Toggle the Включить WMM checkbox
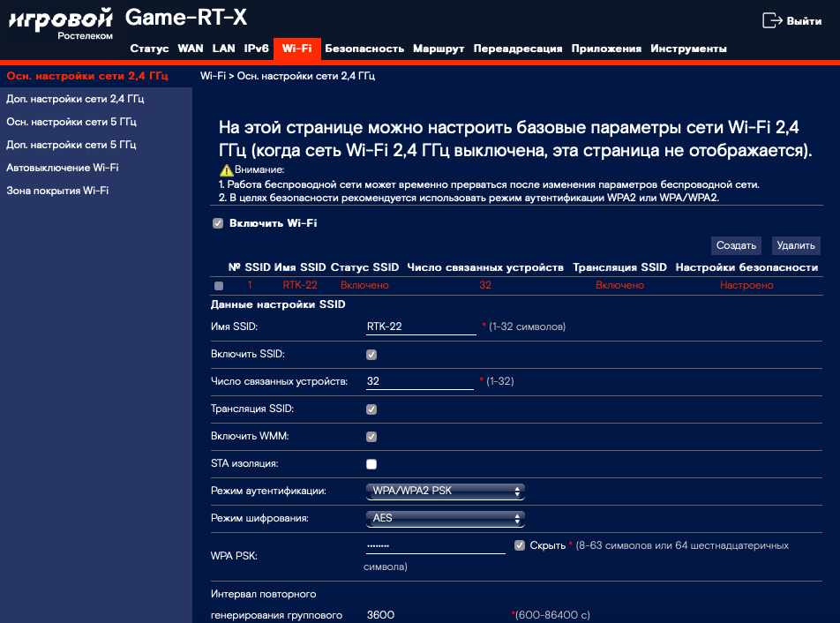 371,437
